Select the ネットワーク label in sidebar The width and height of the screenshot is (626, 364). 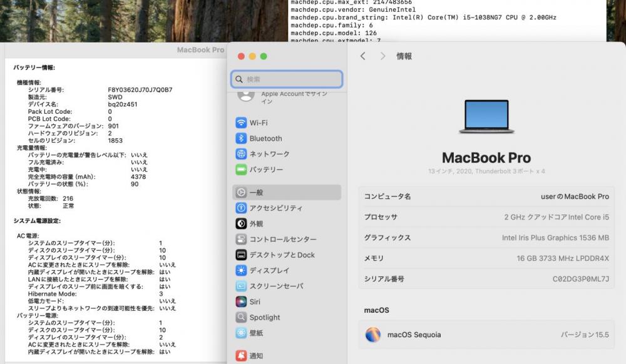pyautogui.click(x=269, y=154)
